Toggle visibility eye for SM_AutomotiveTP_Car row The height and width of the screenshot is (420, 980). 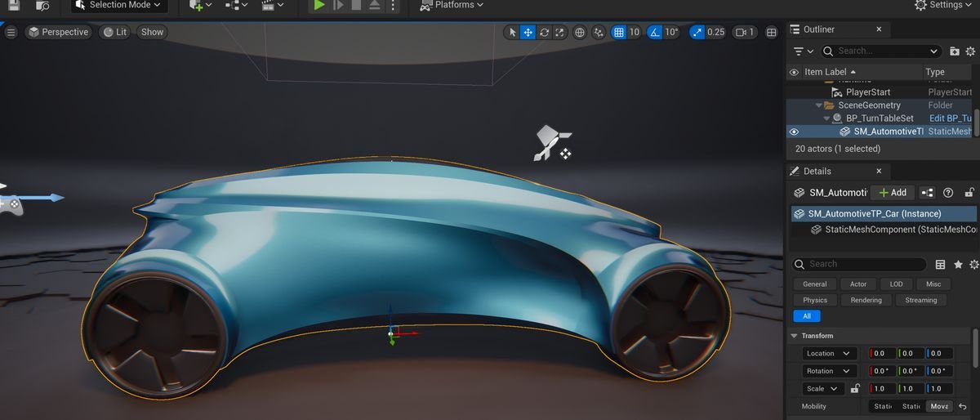pyautogui.click(x=794, y=132)
